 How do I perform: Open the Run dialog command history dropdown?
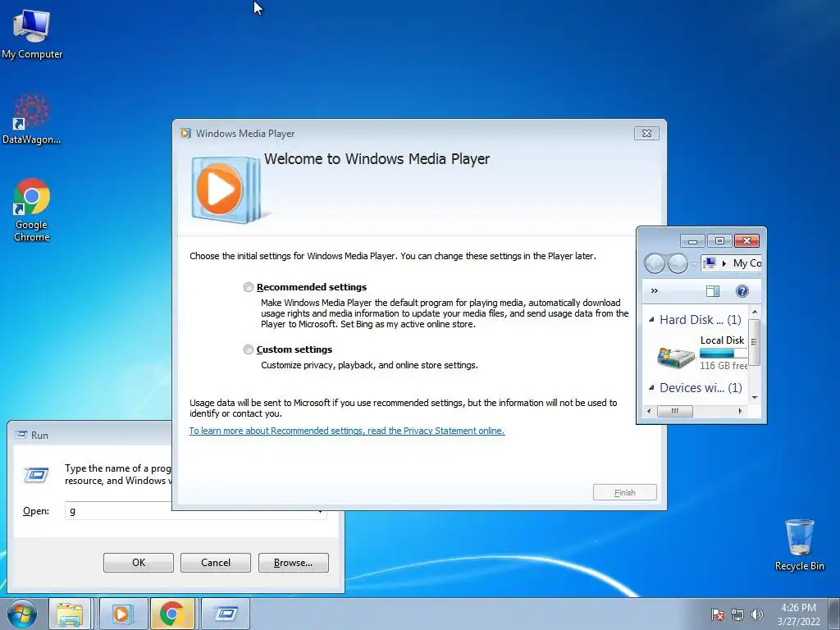tap(320, 512)
